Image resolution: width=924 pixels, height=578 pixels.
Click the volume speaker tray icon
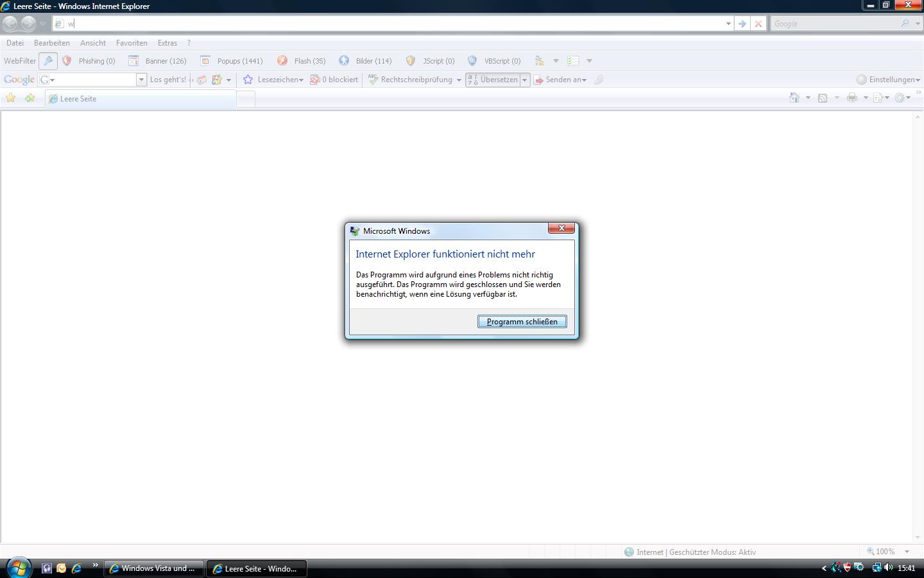point(889,568)
